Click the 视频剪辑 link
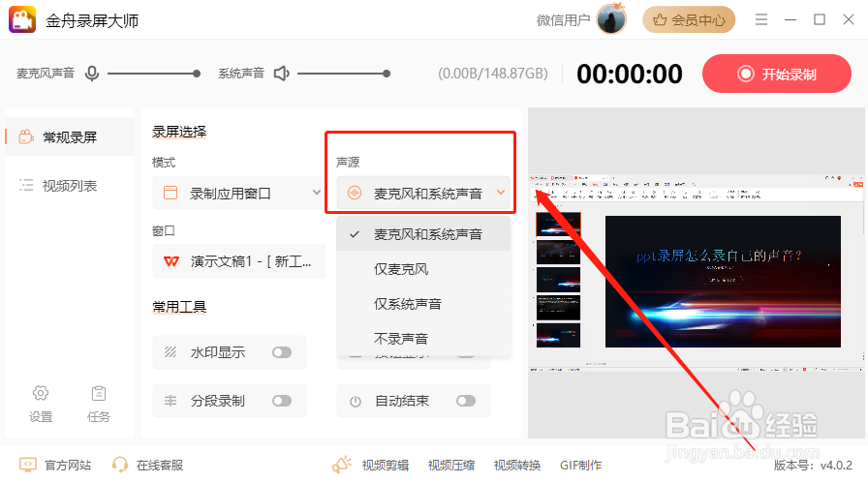868x483 pixels. tap(386, 466)
